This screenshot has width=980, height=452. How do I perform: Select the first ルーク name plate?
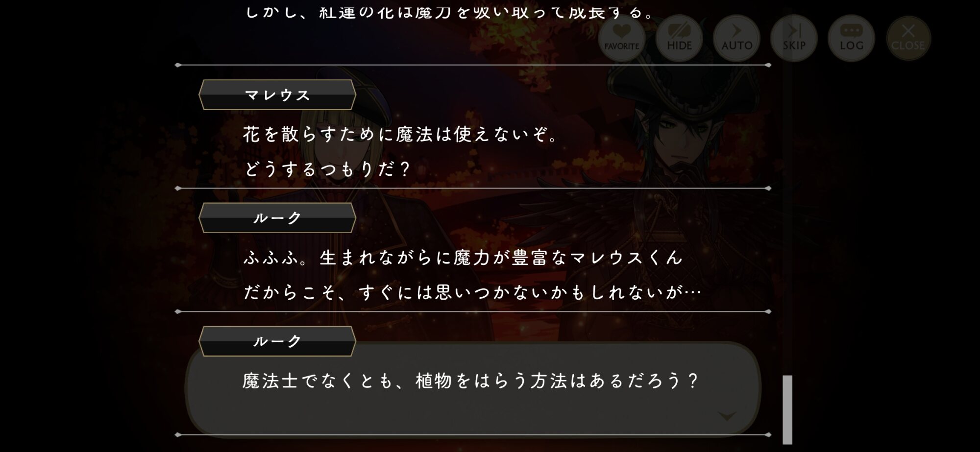pyautogui.click(x=277, y=217)
